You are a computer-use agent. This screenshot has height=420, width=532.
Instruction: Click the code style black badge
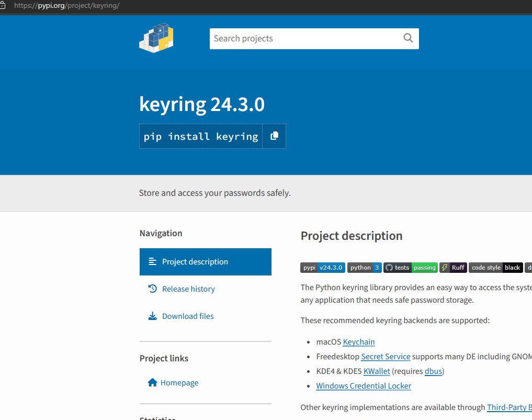pyautogui.click(x=496, y=268)
